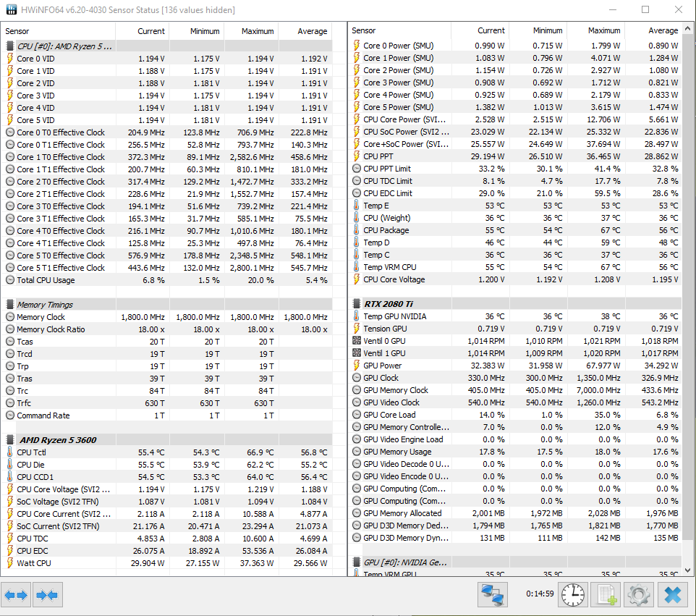Select the CPU Core Voltage 1.200 V row
The image size is (696, 616).
(x=515, y=279)
